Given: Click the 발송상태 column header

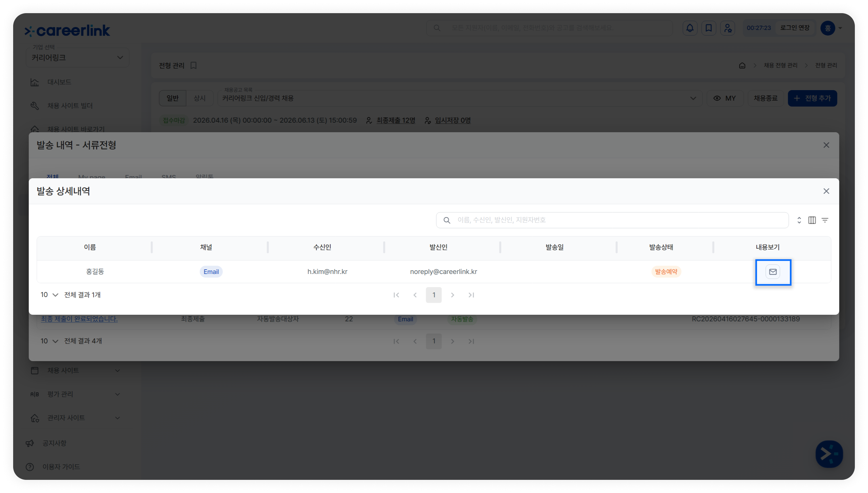Looking at the screenshot, I should (x=661, y=248).
